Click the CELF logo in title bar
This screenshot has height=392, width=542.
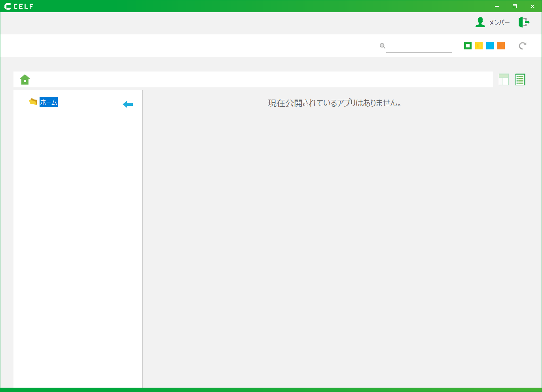[19, 6]
